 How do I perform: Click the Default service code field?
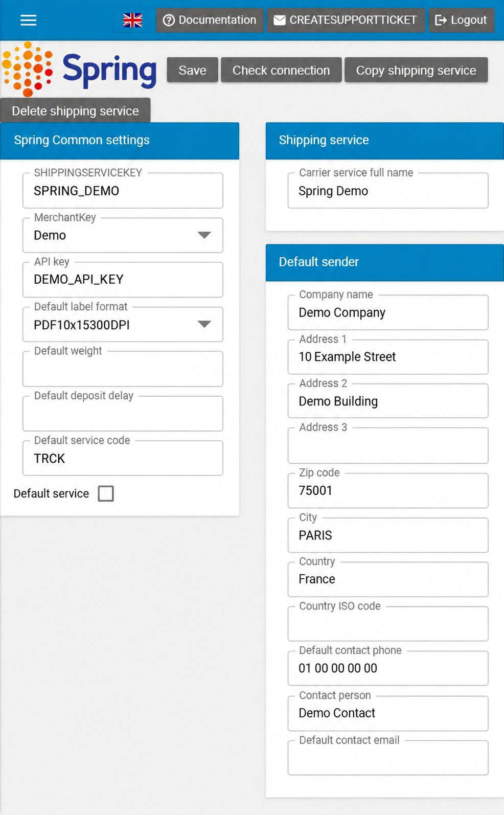(x=123, y=458)
